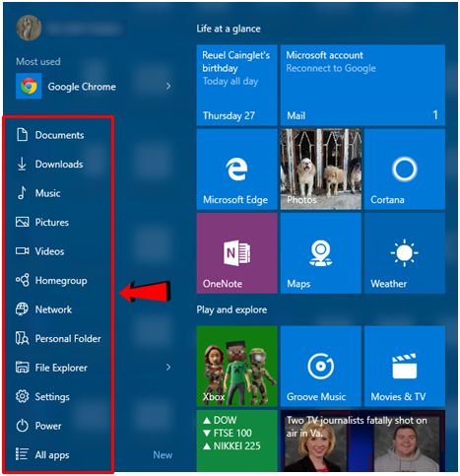Click the New label beside All apps

pos(163,455)
